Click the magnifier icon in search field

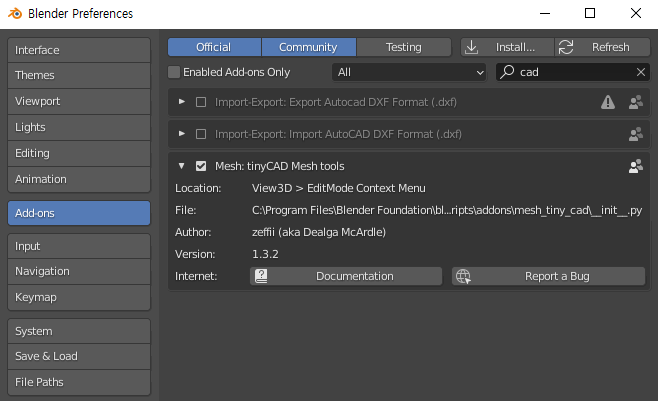click(507, 72)
